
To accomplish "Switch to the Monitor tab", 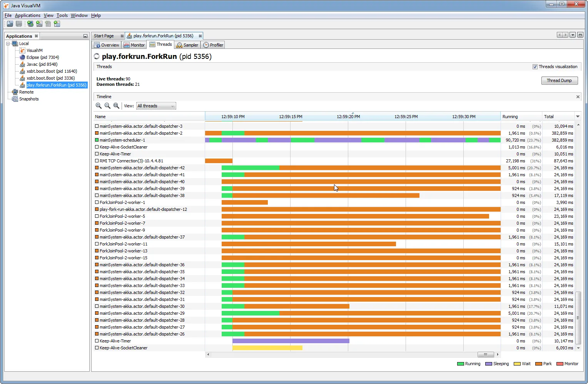I will [x=134, y=45].
